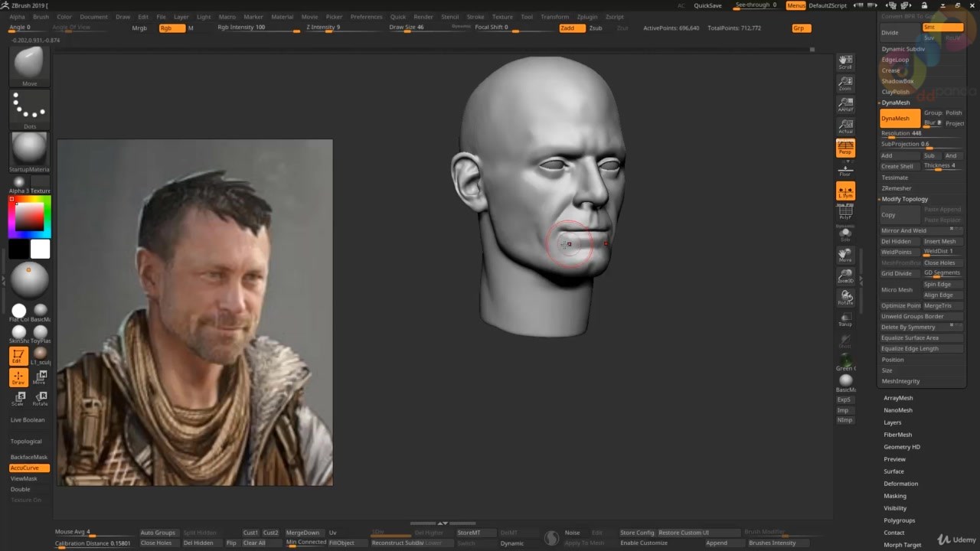Screen dimensions: 980x551
Task: Switch to Move mode on left shelf
Action: tap(41, 377)
